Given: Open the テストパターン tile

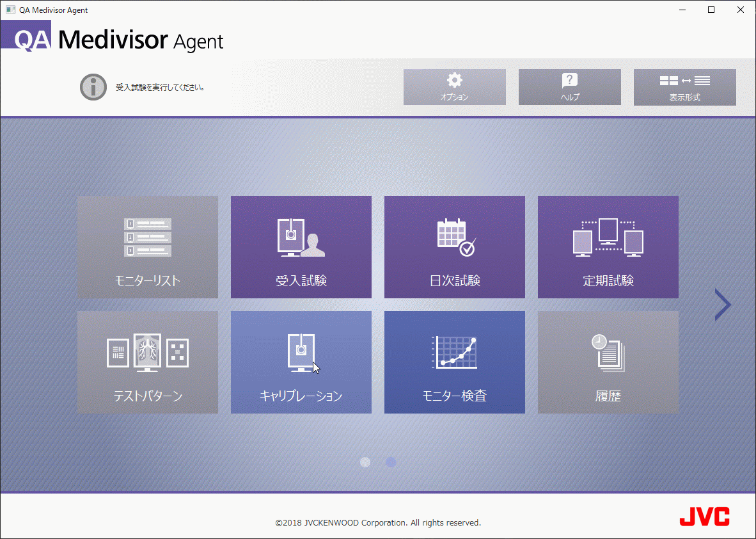Looking at the screenshot, I should (x=148, y=362).
